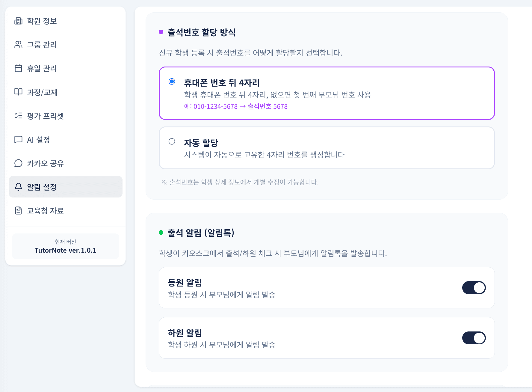Screen dimensions: 532x392
Task: Click the 알림 설정 bell icon
Action: (18, 187)
